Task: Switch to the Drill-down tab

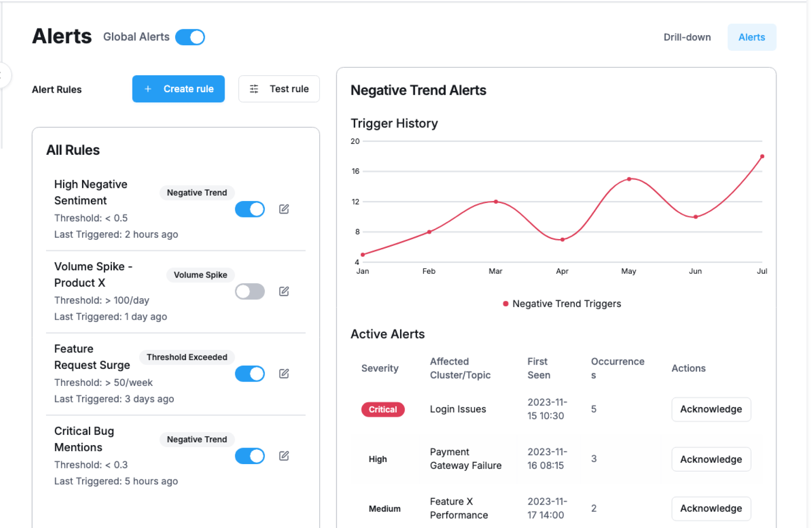Action: (x=687, y=37)
